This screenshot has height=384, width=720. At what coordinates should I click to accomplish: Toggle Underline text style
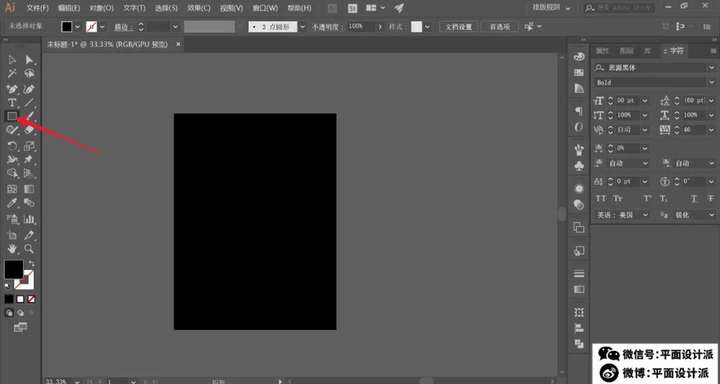coord(694,198)
